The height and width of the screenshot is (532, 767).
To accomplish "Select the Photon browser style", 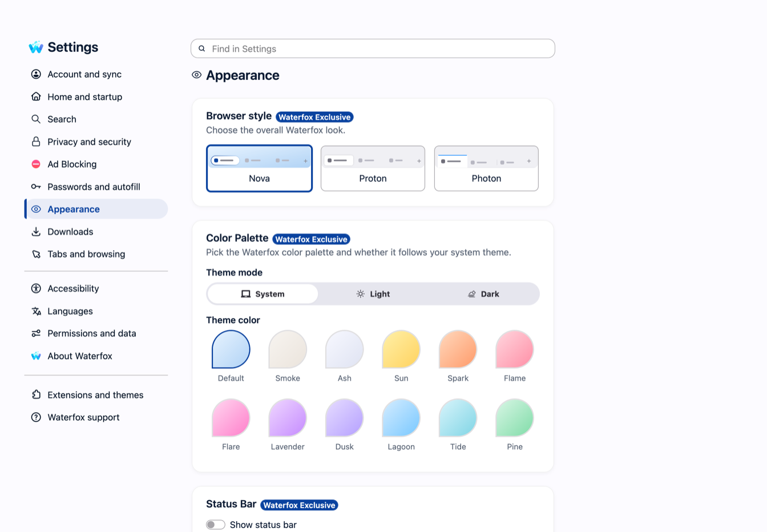I will pos(486,168).
